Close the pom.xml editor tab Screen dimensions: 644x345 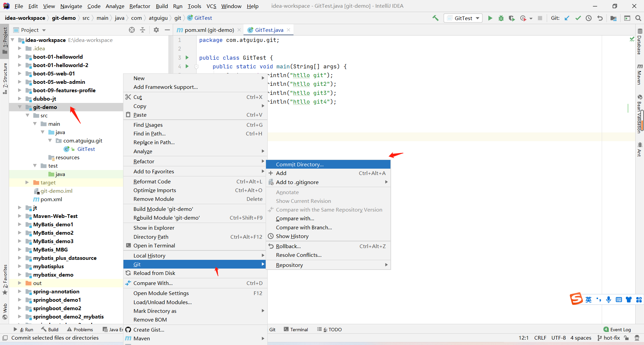point(239,30)
